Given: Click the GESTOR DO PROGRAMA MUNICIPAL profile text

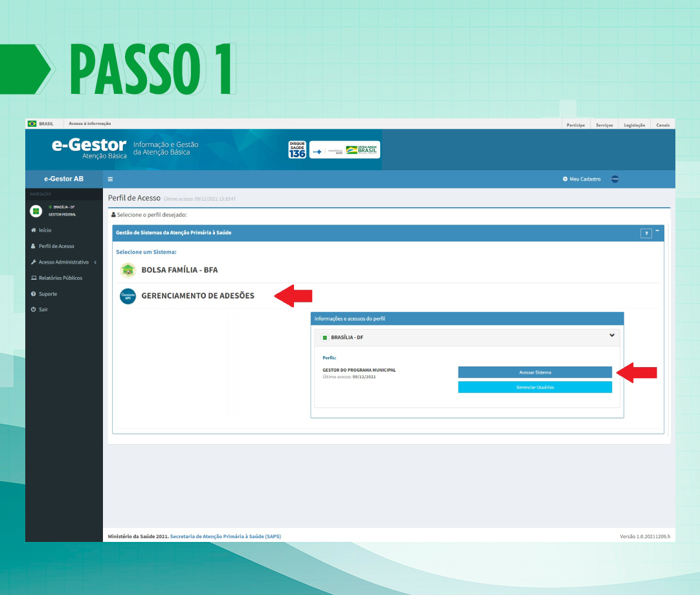Looking at the screenshot, I should (359, 370).
